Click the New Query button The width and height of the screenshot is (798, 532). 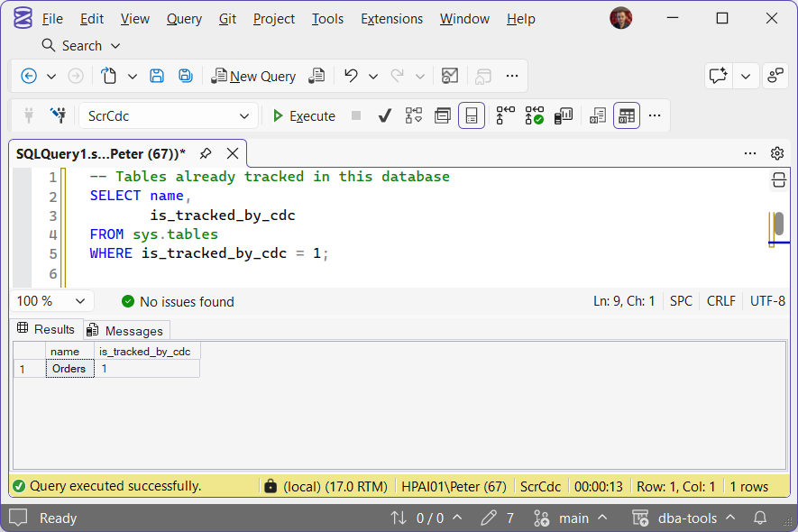[x=254, y=77]
